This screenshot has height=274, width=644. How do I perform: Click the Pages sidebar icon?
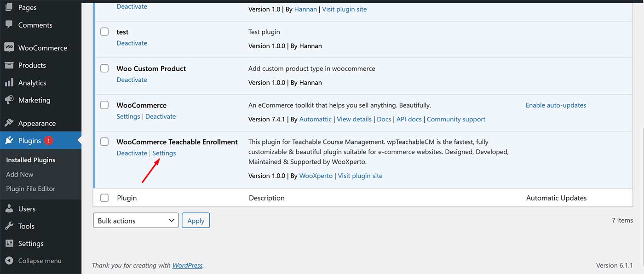click(x=9, y=7)
